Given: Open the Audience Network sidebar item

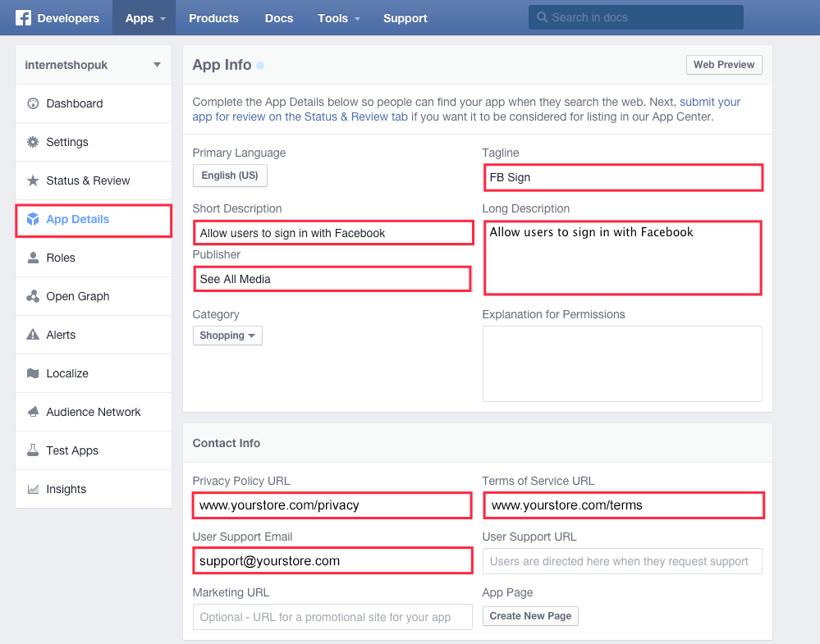Looking at the screenshot, I should click(94, 412).
